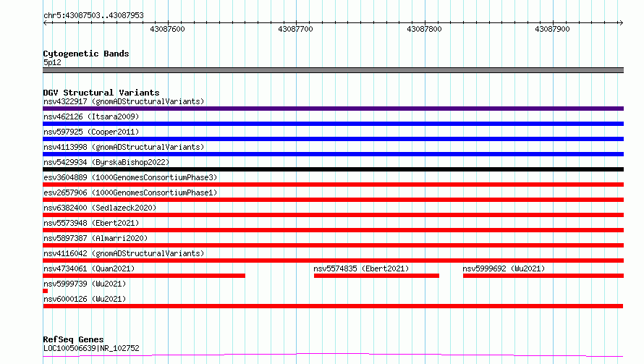Open variant nsv4113998 (gnomADStructuralVariants) label
Viewport: 644px width, 364px height.
[x=124, y=147]
